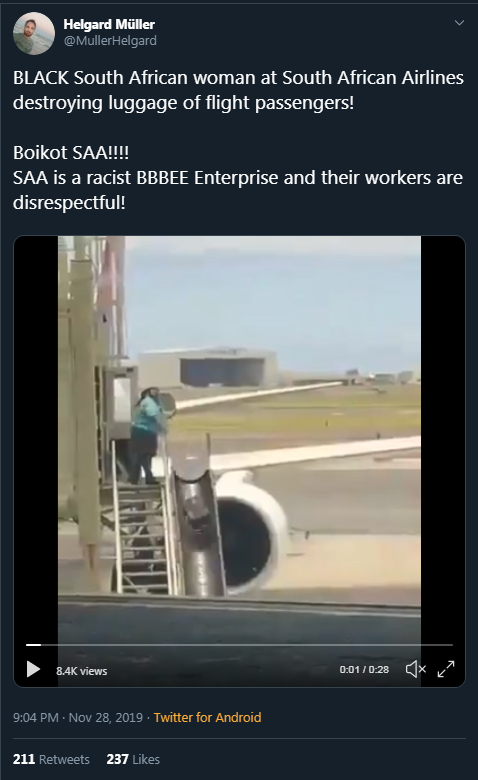
Task: Click the Nov 28, 2019 date
Action: (x=105, y=717)
